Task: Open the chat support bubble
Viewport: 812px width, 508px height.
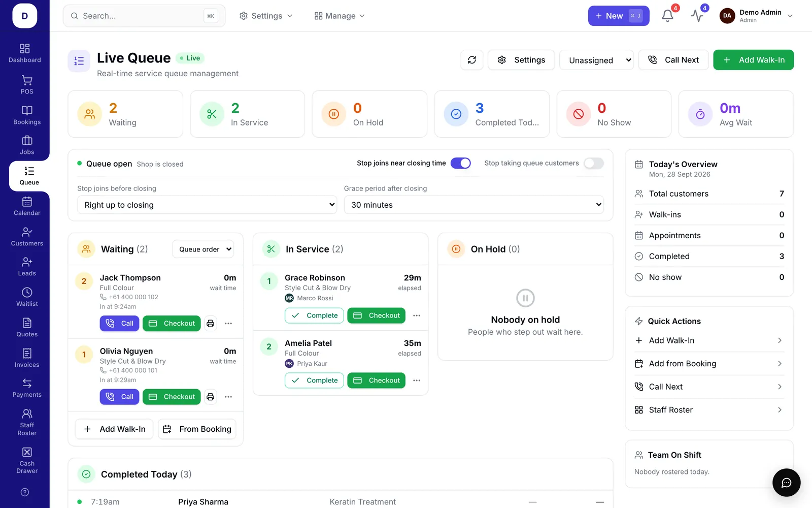Action: click(x=786, y=483)
